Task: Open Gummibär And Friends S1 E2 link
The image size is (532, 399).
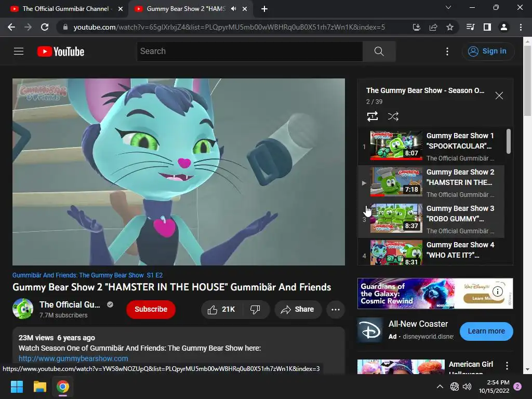Action: (x=87, y=275)
